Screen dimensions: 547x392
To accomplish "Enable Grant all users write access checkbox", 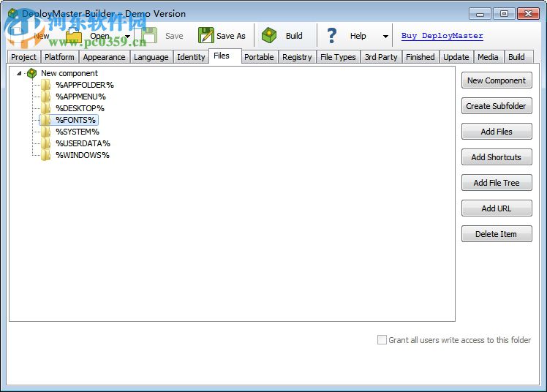I will [382, 339].
